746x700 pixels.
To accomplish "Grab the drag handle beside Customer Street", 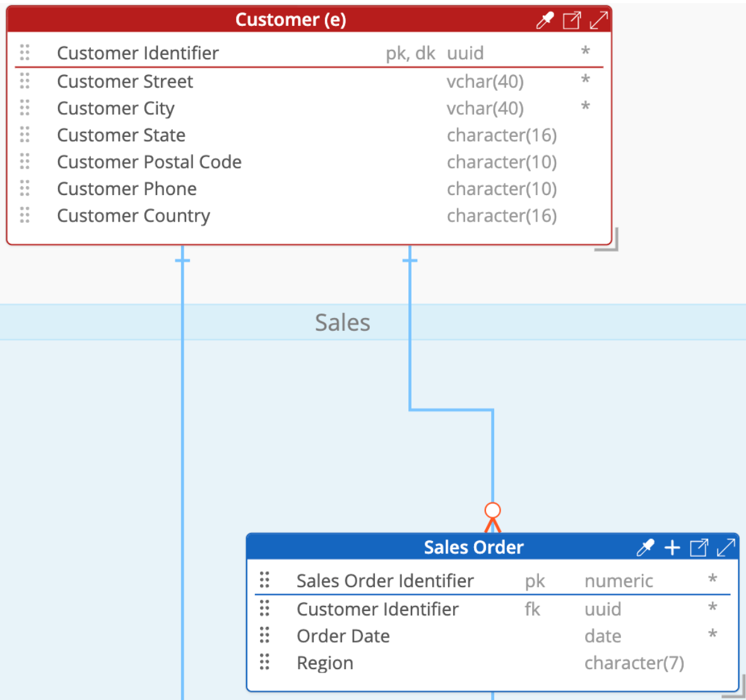I will click(25, 81).
